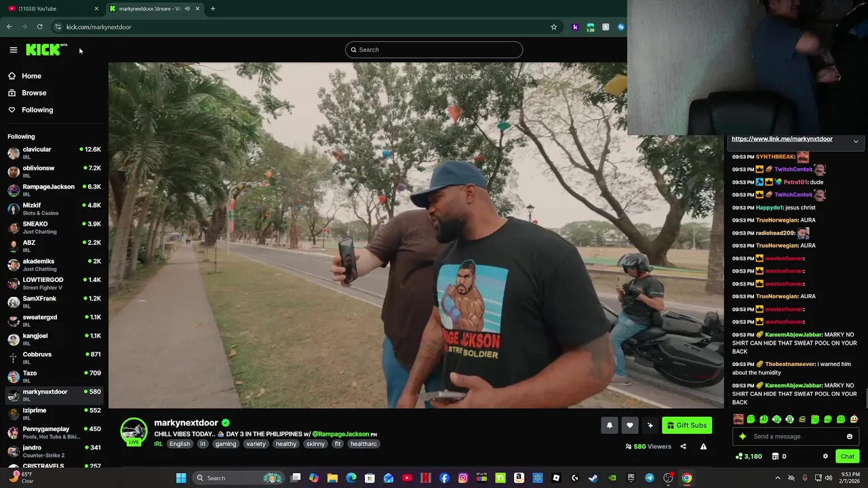868x488 pixels.
Task: Open chat settings gear icon
Action: [825, 456]
